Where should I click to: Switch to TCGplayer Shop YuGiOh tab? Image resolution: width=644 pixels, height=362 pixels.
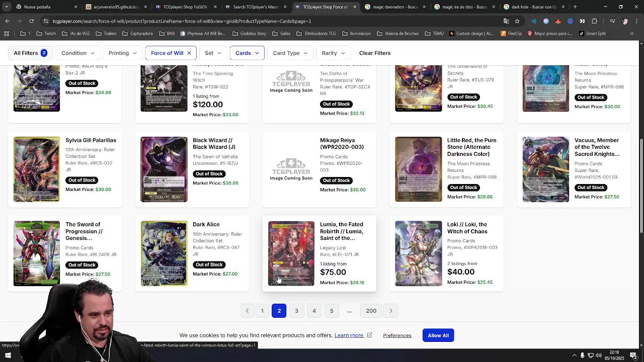coord(185,7)
